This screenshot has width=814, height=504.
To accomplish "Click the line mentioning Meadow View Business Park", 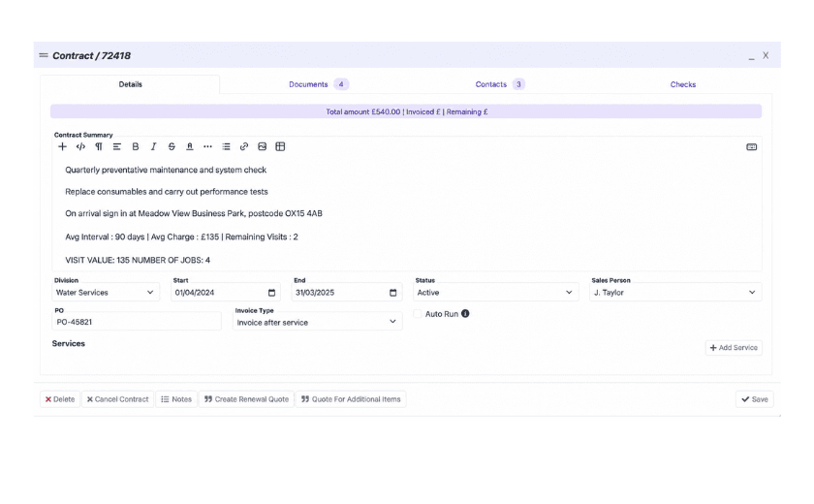I will 194,213.
